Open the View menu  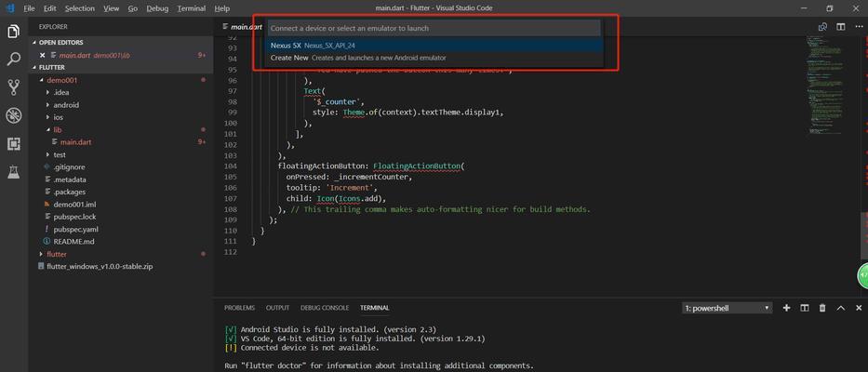point(112,8)
